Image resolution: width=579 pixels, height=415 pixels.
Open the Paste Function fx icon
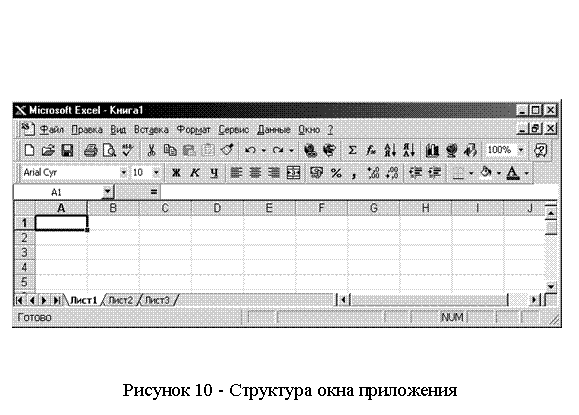371,150
